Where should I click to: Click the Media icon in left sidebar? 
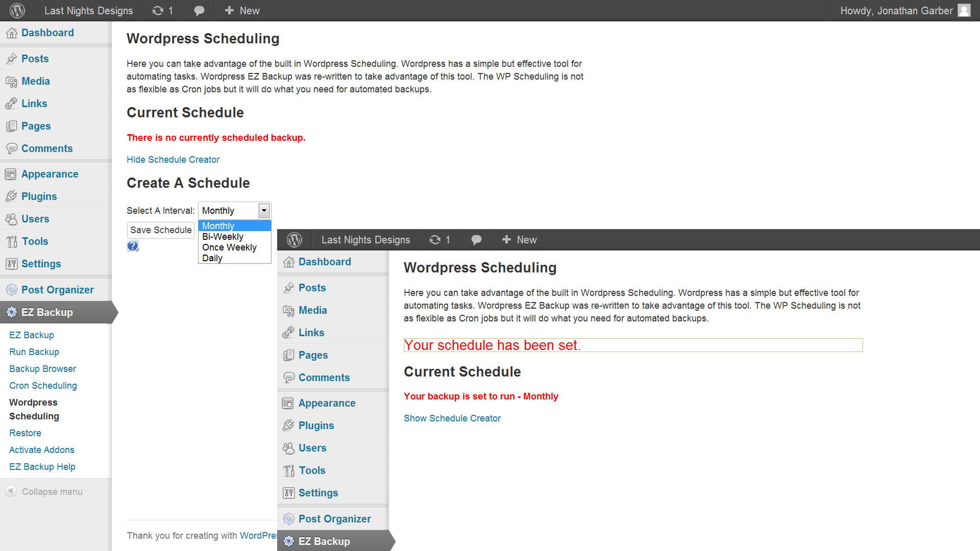point(12,82)
